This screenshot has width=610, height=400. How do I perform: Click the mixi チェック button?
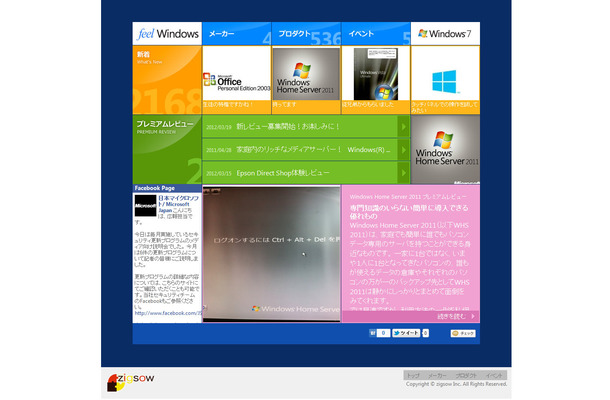tap(463, 333)
